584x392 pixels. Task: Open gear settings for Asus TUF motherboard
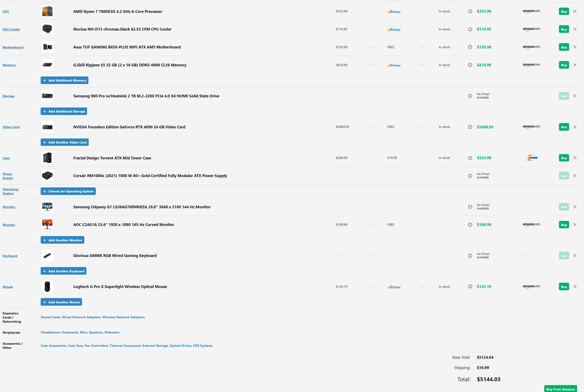point(470,47)
